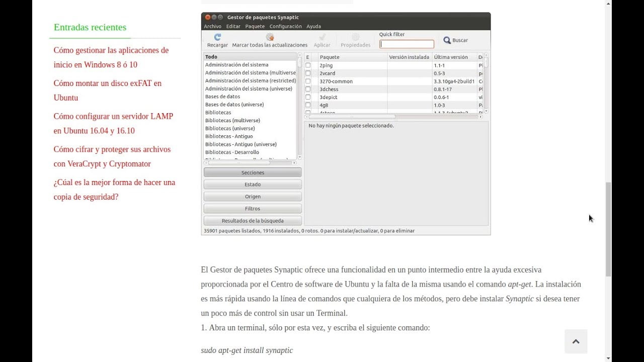Open link Cómo montar un disco exFAT
Image resolution: width=644 pixels, height=362 pixels.
pos(108,90)
